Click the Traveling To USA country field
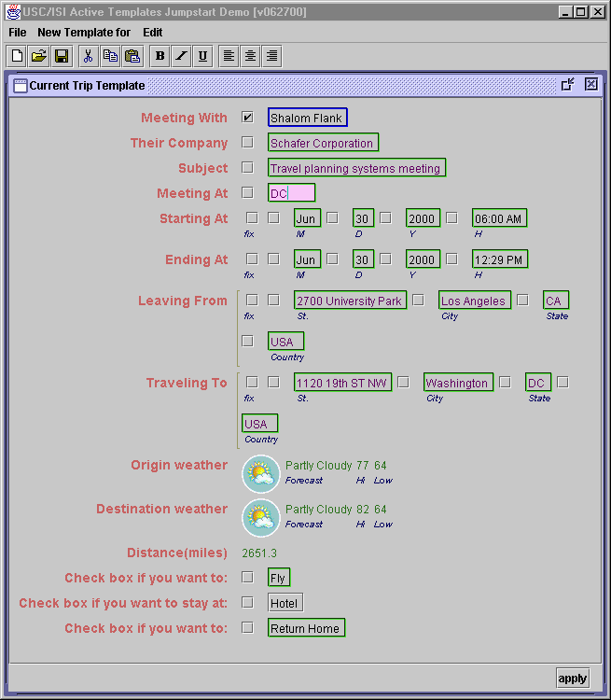Image resolution: width=611 pixels, height=700 pixels. (259, 423)
